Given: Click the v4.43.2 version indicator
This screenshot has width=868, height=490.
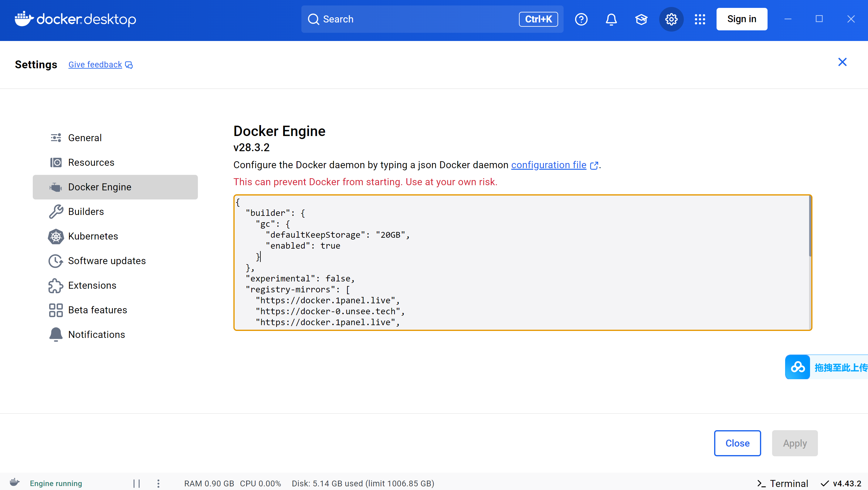Looking at the screenshot, I should (841, 483).
